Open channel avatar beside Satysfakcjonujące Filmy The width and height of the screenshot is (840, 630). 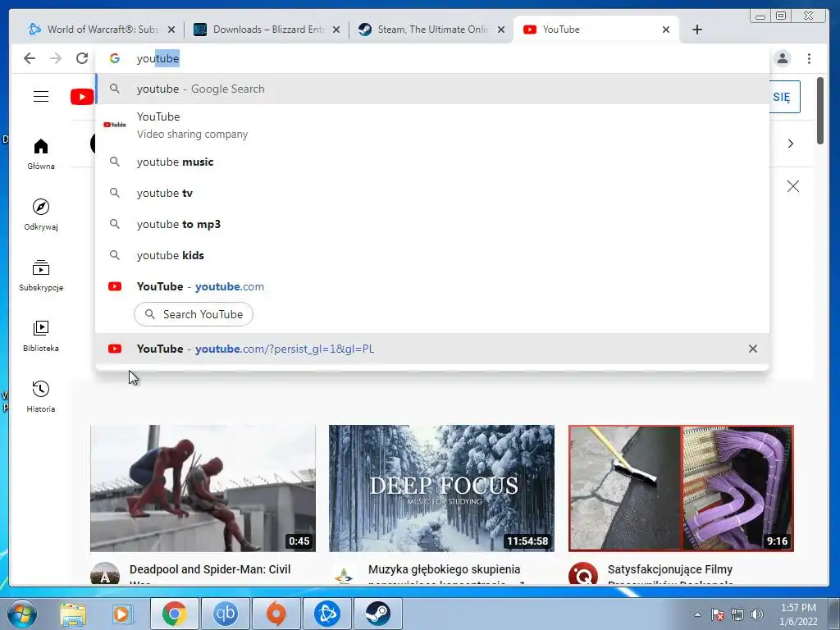[x=583, y=573]
